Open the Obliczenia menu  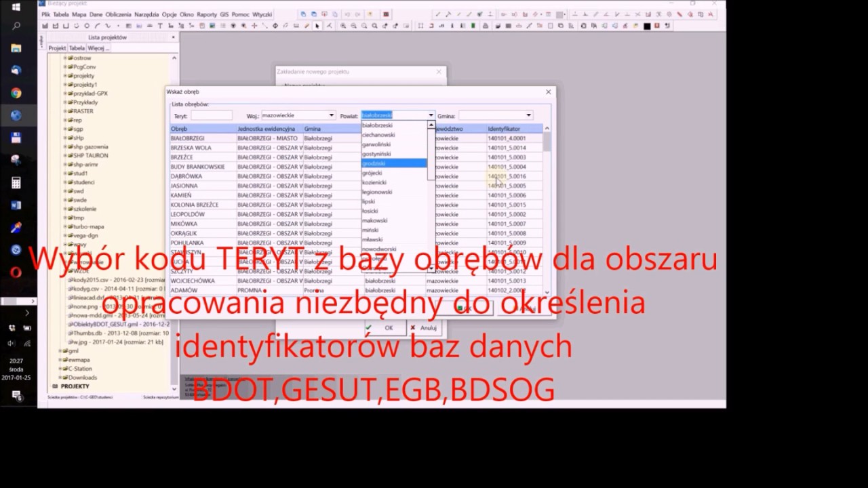click(x=118, y=14)
